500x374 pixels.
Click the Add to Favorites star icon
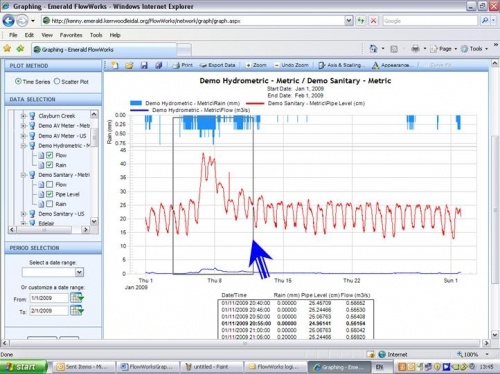pos(20,49)
